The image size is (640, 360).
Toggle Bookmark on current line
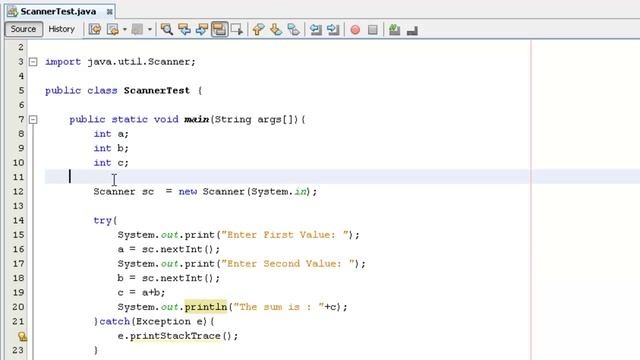pos(293,29)
